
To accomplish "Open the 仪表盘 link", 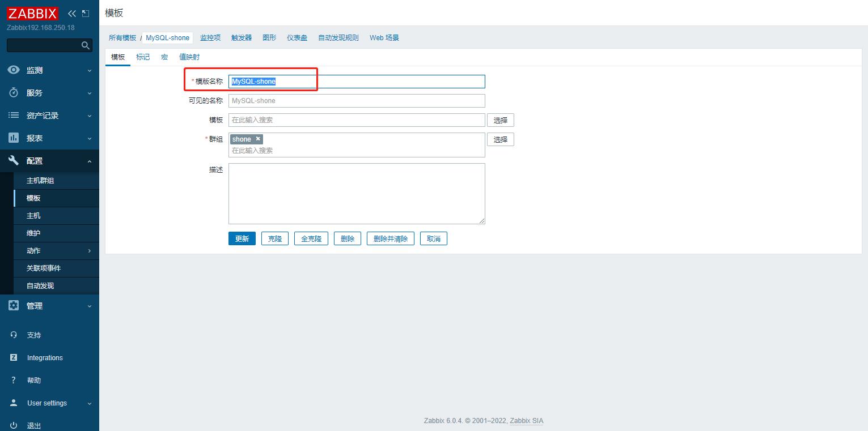I will 297,38.
